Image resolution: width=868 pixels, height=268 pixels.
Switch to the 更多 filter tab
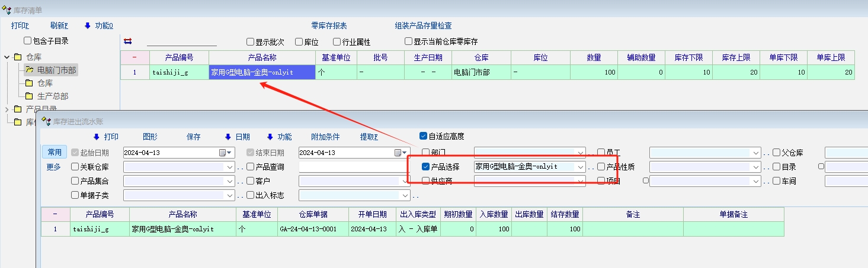click(x=54, y=167)
